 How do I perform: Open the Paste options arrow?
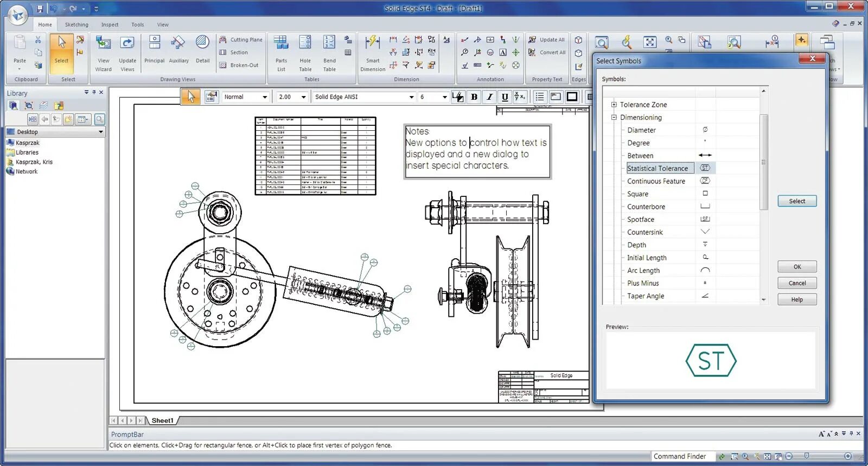(20, 69)
